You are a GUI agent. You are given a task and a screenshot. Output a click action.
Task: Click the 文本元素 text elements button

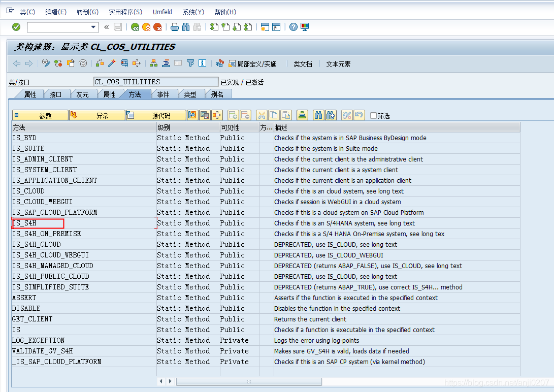[338, 64]
